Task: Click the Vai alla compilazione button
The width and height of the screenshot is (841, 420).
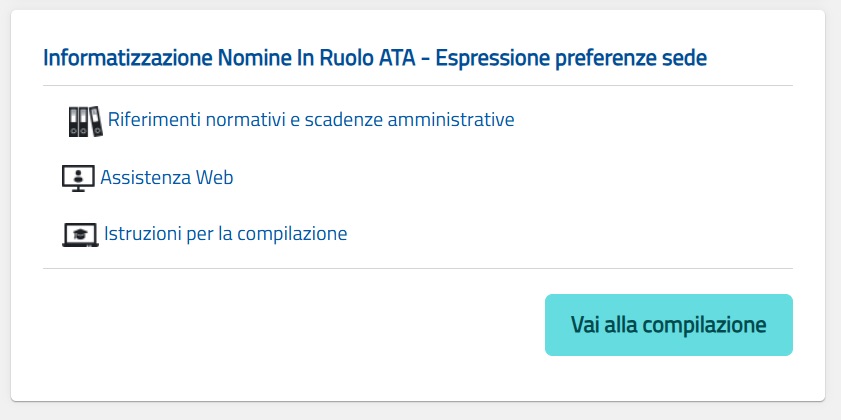Action: click(x=668, y=325)
